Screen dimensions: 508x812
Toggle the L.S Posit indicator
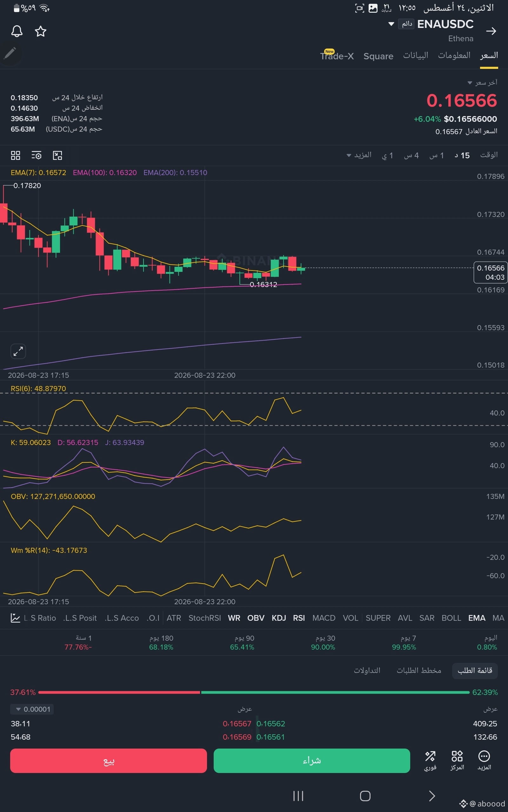(80, 618)
